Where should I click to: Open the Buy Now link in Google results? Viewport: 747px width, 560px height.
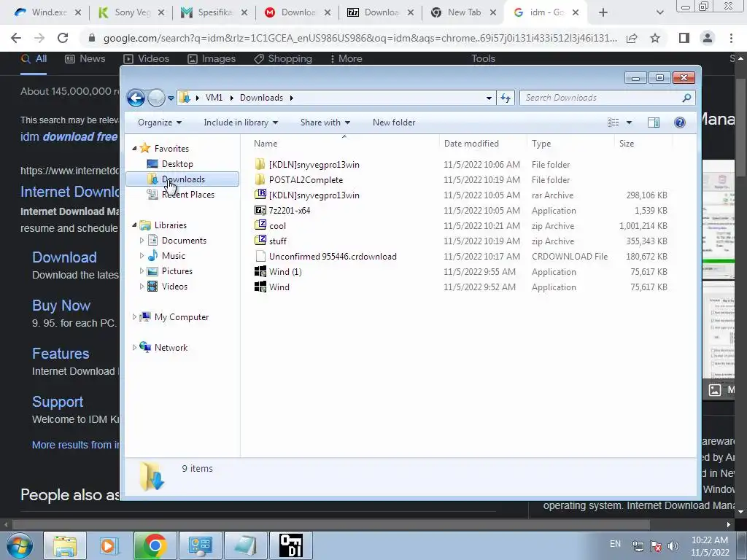[x=61, y=306]
